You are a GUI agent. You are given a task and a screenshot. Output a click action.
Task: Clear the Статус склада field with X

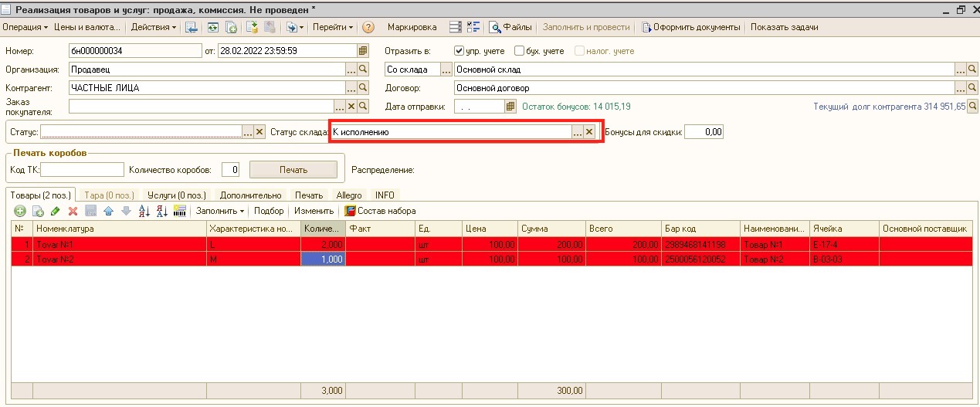(x=589, y=132)
